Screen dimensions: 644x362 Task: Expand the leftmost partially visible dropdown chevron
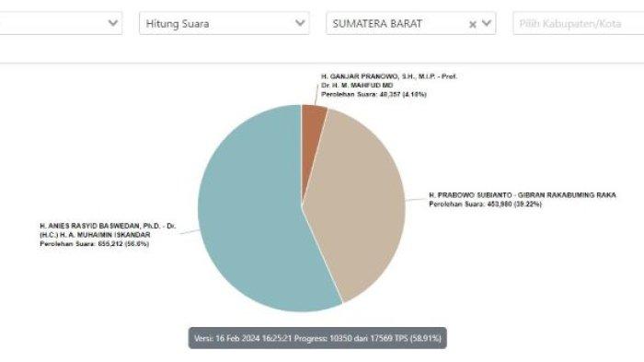click(113, 23)
